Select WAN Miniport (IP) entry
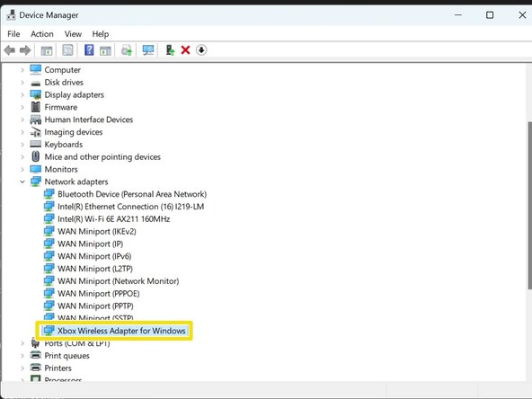The image size is (532, 399). 90,244
